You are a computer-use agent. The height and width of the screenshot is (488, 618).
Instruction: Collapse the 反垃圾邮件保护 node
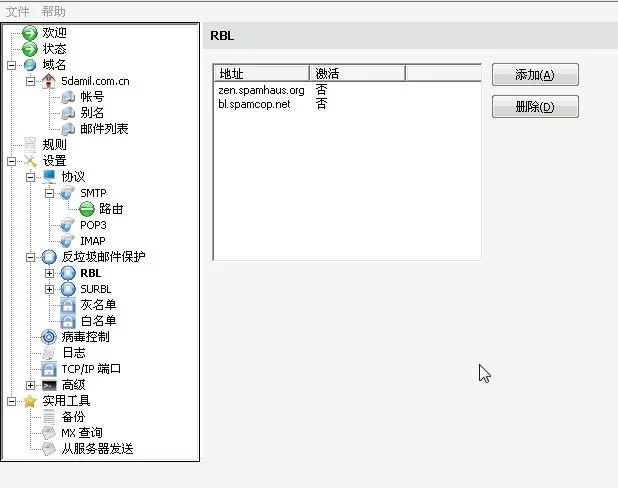(30, 257)
